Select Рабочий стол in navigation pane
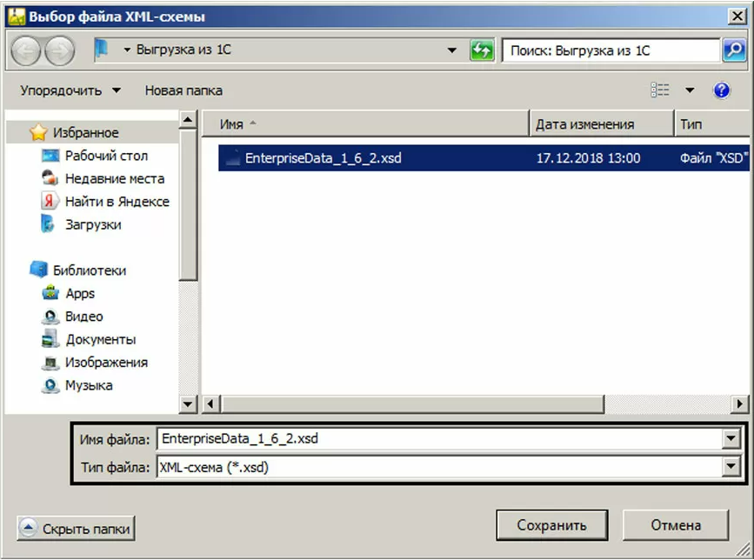The image size is (754, 560). [x=106, y=156]
